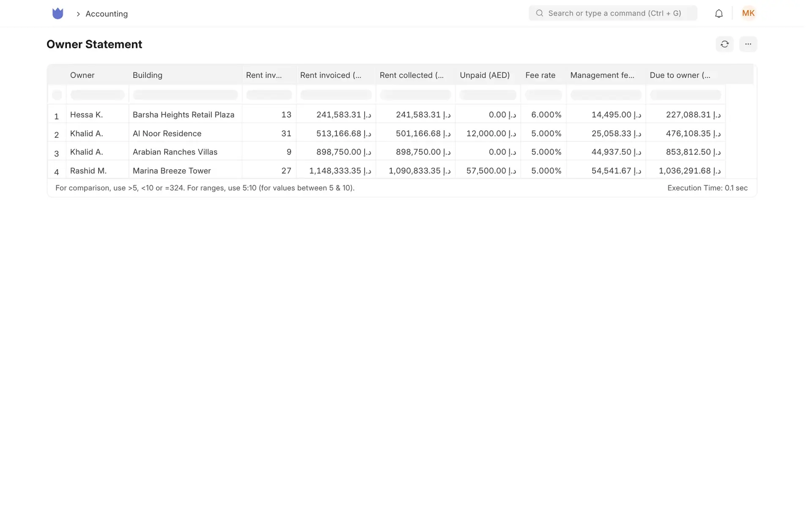Click the invoice count 27 cell
This screenshot has width=812, height=508.
pyautogui.click(x=269, y=171)
